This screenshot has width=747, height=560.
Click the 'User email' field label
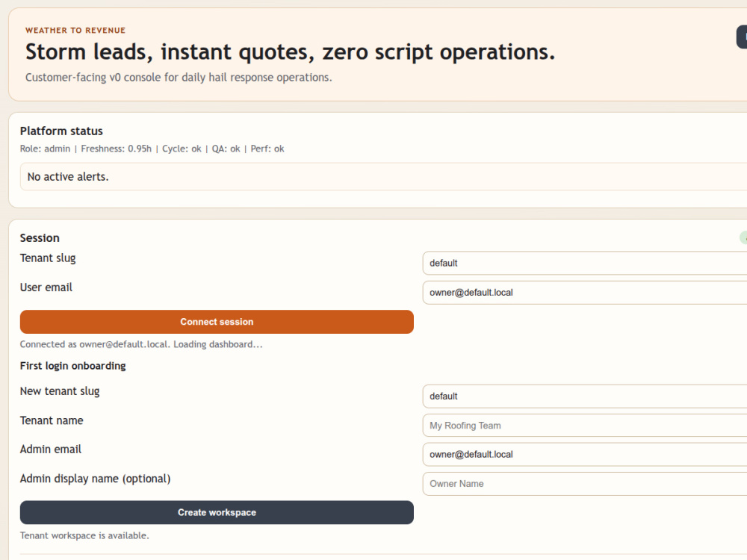(x=46, y=287)
